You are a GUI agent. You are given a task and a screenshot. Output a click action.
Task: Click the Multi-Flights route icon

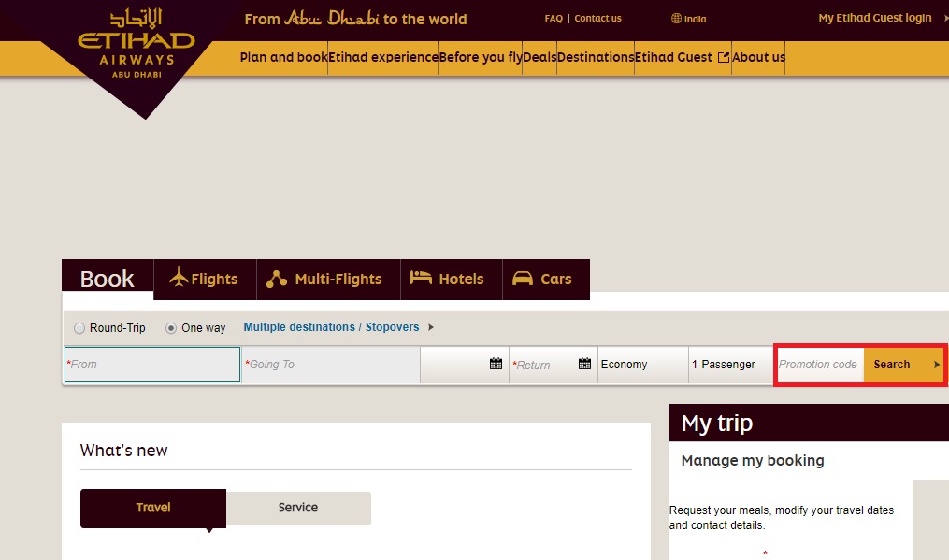277,279
